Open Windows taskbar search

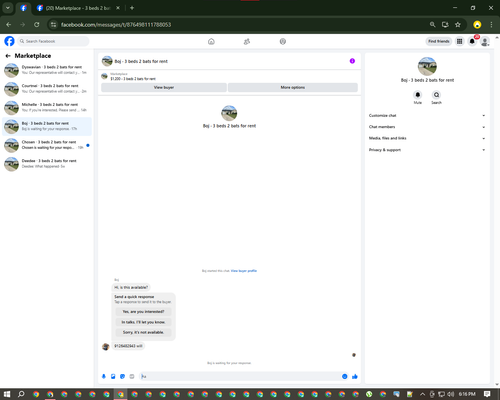pyautogui.click(x=21, y=394)
